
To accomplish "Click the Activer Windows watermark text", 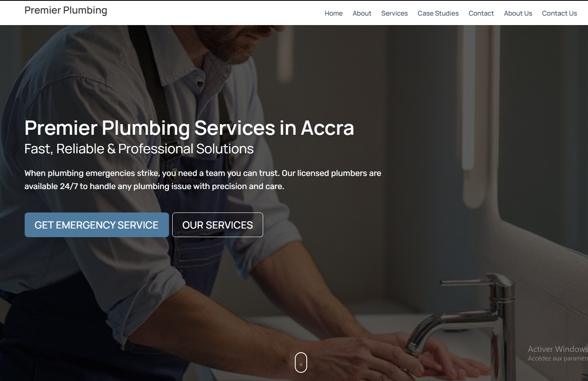I will (558, 349).
